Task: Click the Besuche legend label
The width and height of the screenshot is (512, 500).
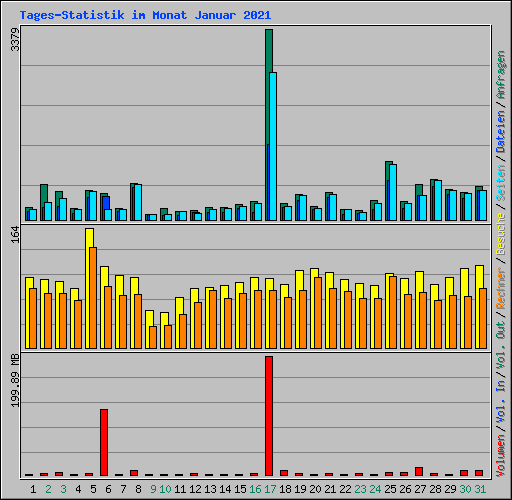Action: point(501,234)
